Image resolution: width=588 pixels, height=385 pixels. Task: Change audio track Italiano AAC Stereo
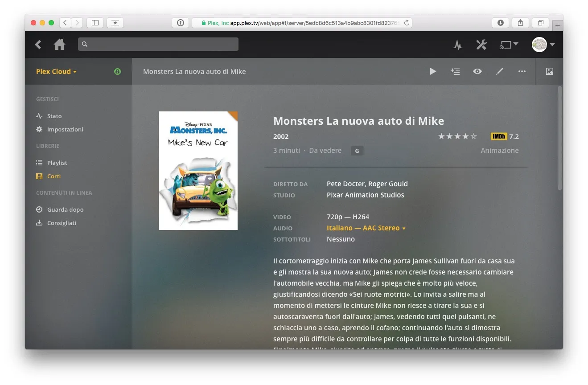366,228
